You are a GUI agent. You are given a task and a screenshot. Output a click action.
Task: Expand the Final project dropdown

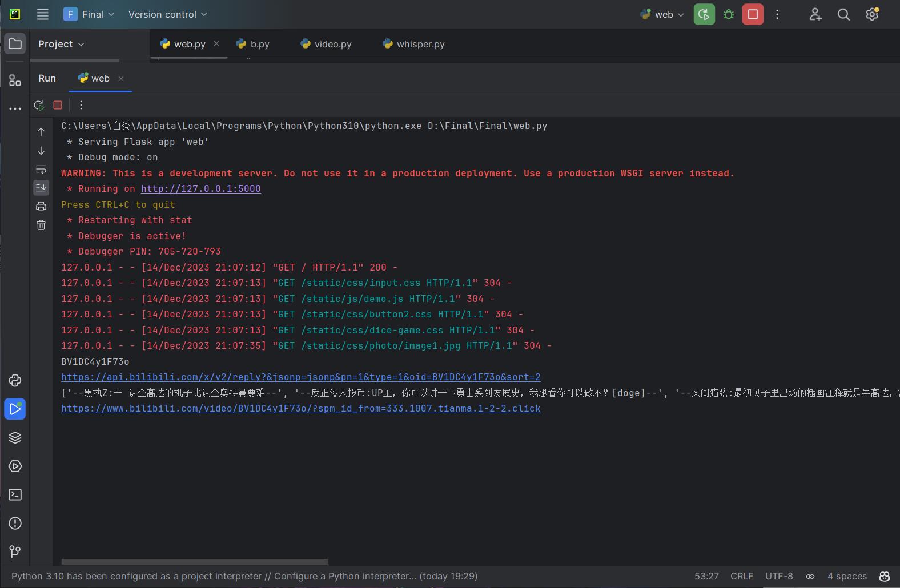click(x=89, y=14)
